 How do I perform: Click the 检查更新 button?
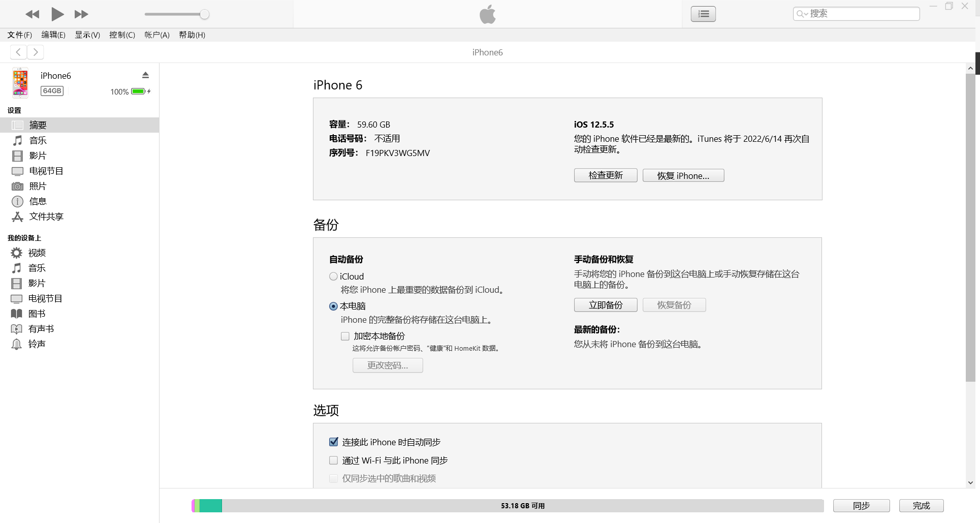click(x=606, y=175)
